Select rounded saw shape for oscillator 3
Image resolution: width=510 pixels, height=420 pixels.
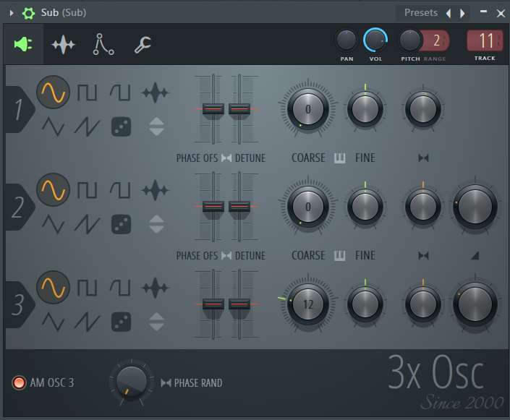pyautogui.click(x=120, y=288)
